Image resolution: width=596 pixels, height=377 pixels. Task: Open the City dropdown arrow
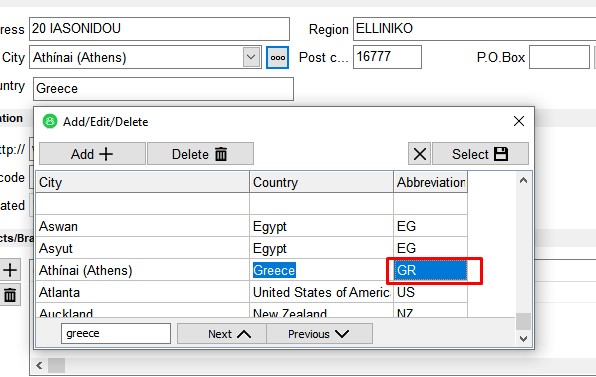point(251,57)
